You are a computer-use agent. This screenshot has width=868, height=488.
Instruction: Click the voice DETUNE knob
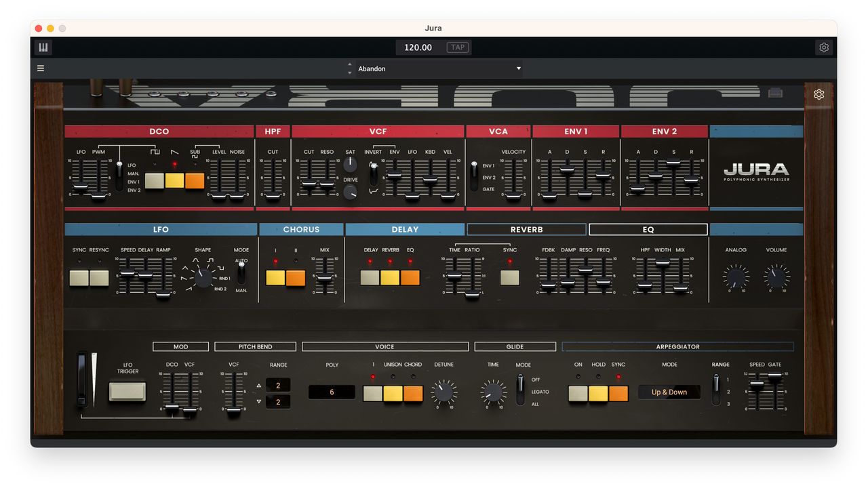pos(443,392)
